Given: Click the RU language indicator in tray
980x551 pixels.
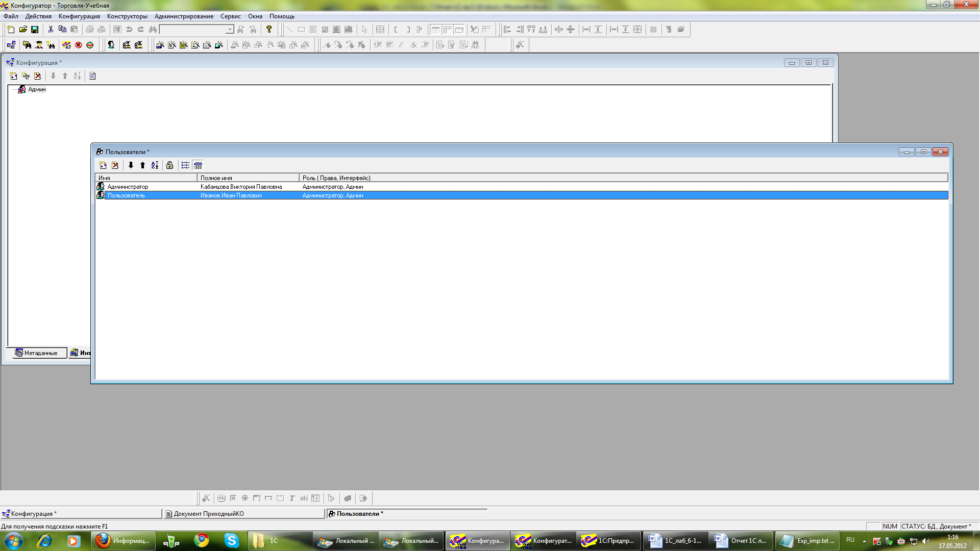Looking at the screenshot, I should pos(850,540).
